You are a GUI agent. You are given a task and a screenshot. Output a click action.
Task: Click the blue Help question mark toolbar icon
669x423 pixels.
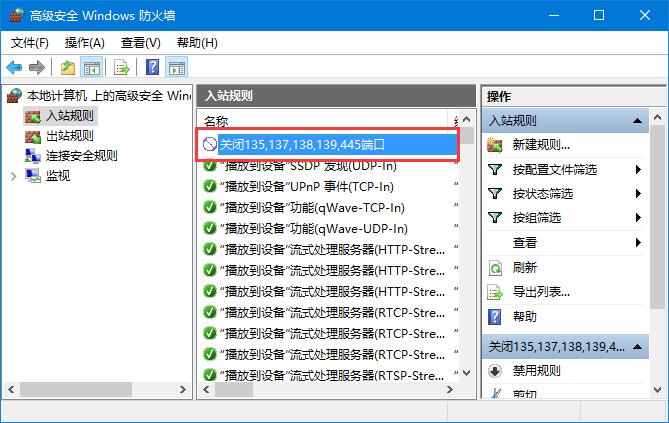click(152, 67)
